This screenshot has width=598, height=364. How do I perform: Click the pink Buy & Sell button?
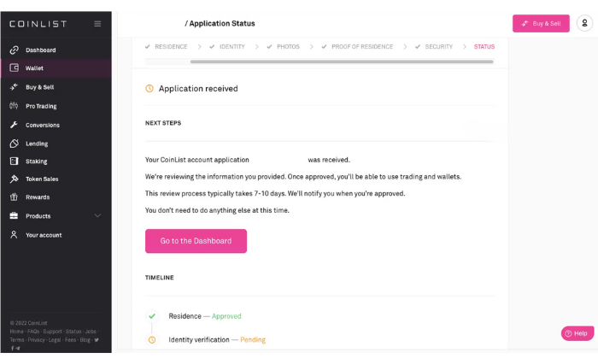(x=541, y=23)
